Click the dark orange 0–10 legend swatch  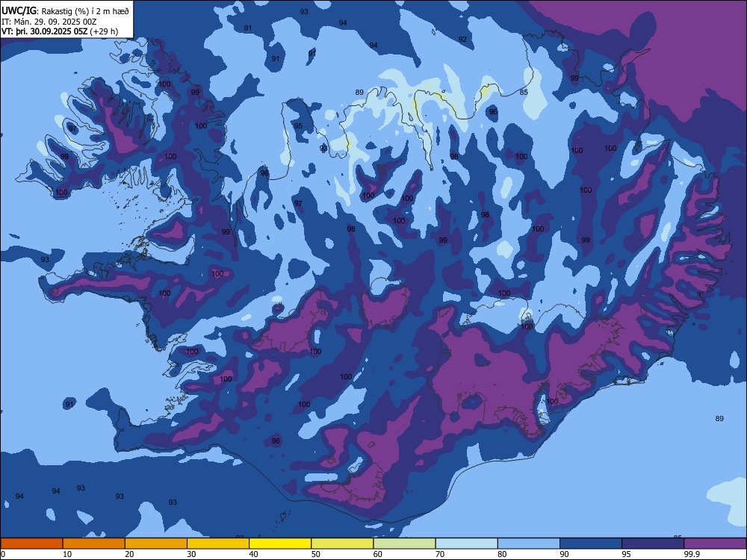click(31, 544)
